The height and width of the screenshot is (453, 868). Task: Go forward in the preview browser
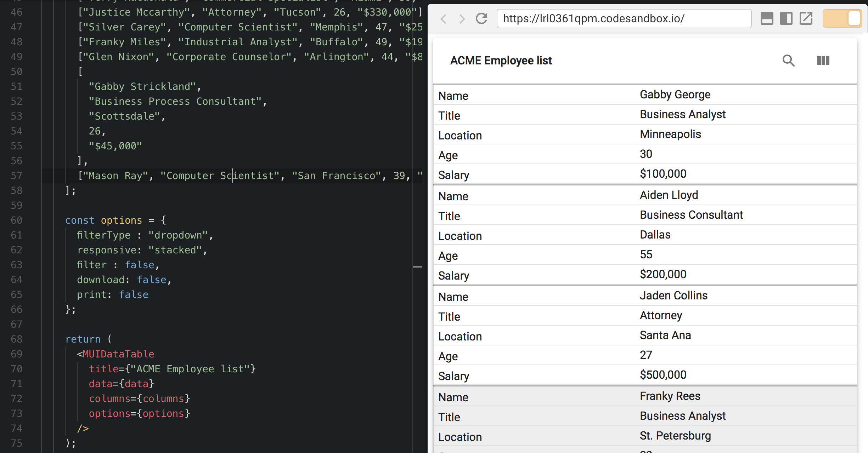[462, 19]
